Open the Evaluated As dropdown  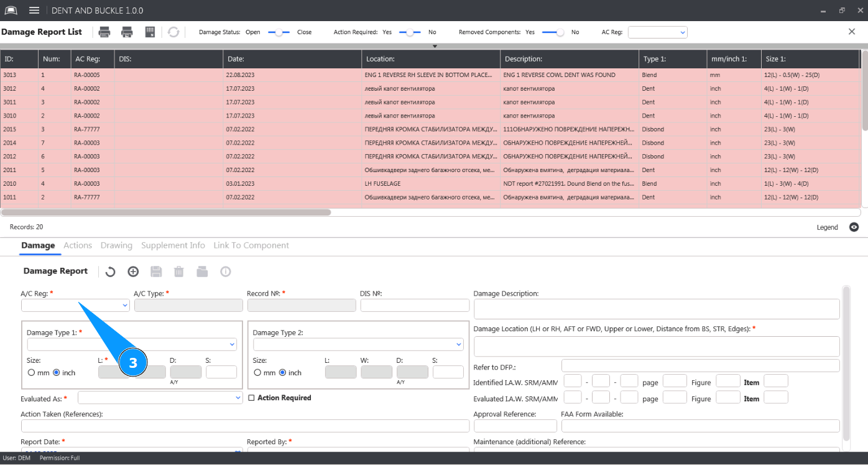coord(160,397)
